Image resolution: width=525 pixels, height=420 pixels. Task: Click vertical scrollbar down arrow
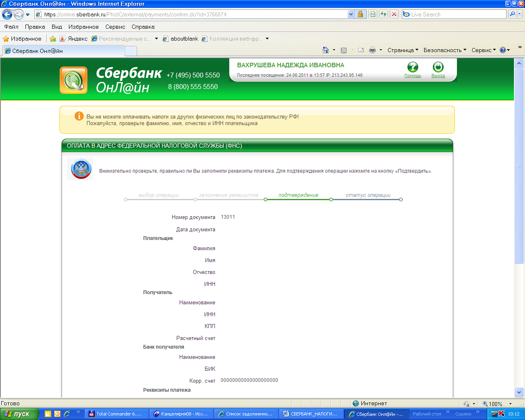[519, 392]
